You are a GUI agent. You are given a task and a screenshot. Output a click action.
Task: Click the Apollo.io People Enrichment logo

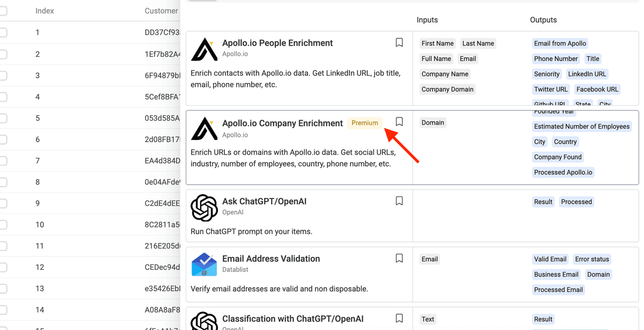[204, 49]
